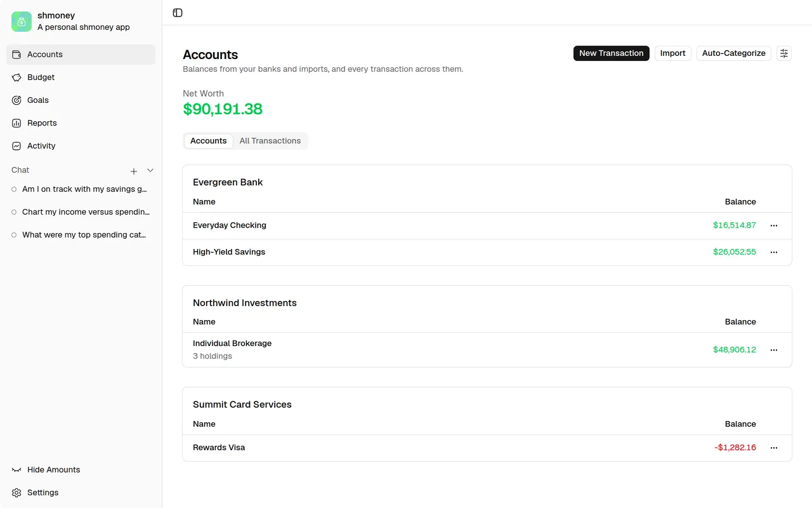Click the Goals target icon
Viewport: 812px width, 508px height.
(x=16, y=100)
